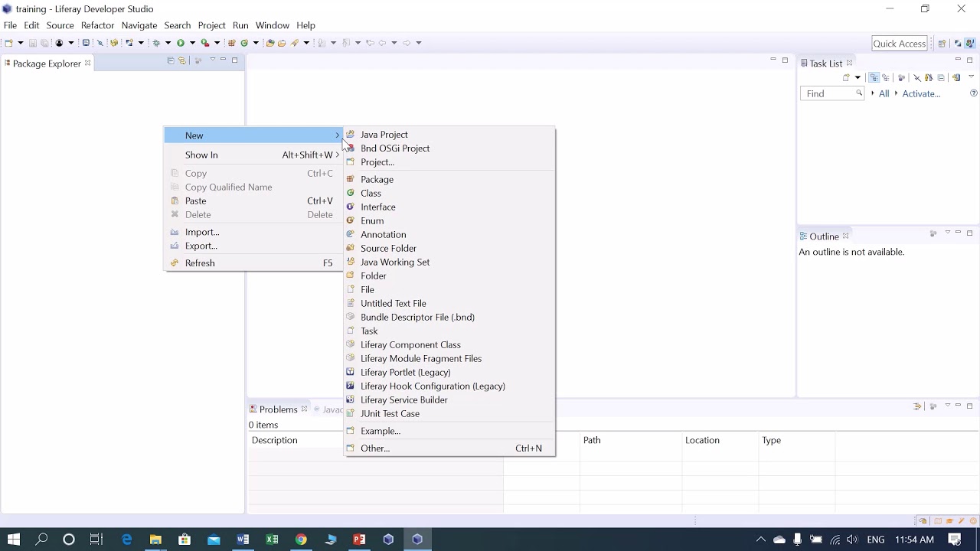Viewport: 980px width, 551px height.
Task: Click the New Java Package toolbar icon
Action: [x=231, y=43]
